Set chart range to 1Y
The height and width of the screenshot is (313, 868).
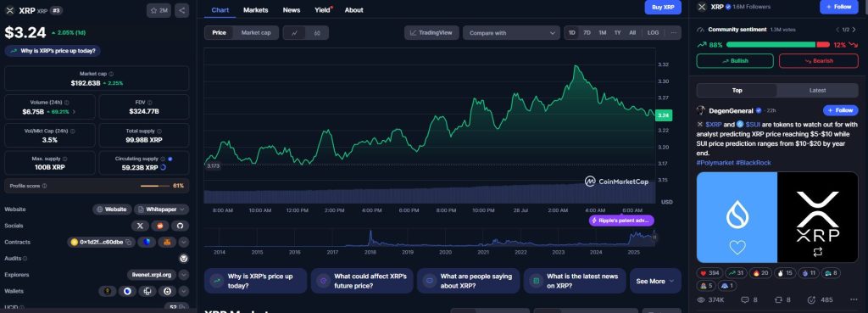617,33
